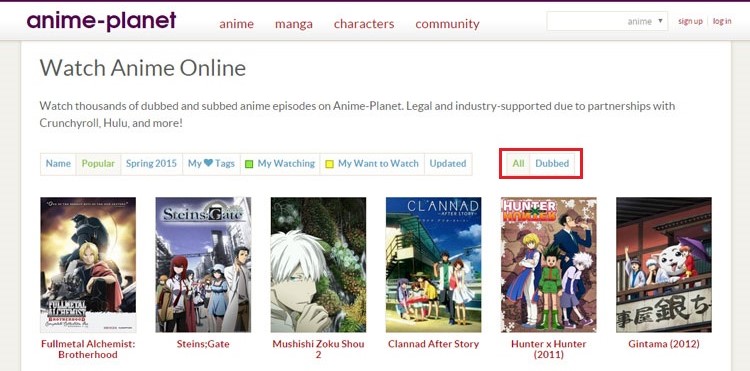Click the Fullmetal Alchemist: Brotherhood title link
Screen dimensions: 750x371
coord(88,349)
